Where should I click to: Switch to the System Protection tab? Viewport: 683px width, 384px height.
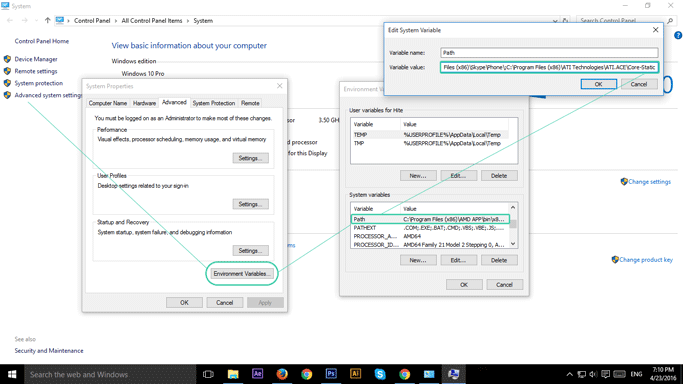213,103
